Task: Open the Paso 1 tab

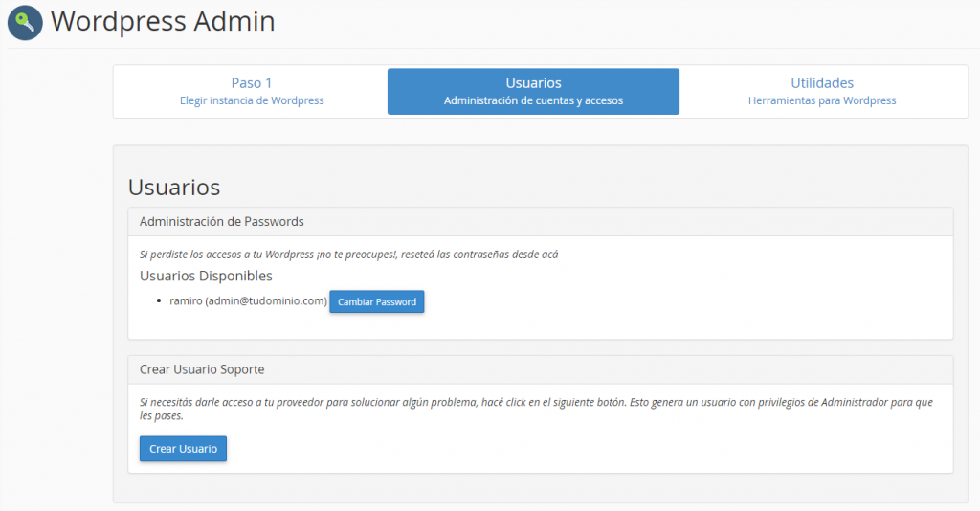Action: click(252, 91)
